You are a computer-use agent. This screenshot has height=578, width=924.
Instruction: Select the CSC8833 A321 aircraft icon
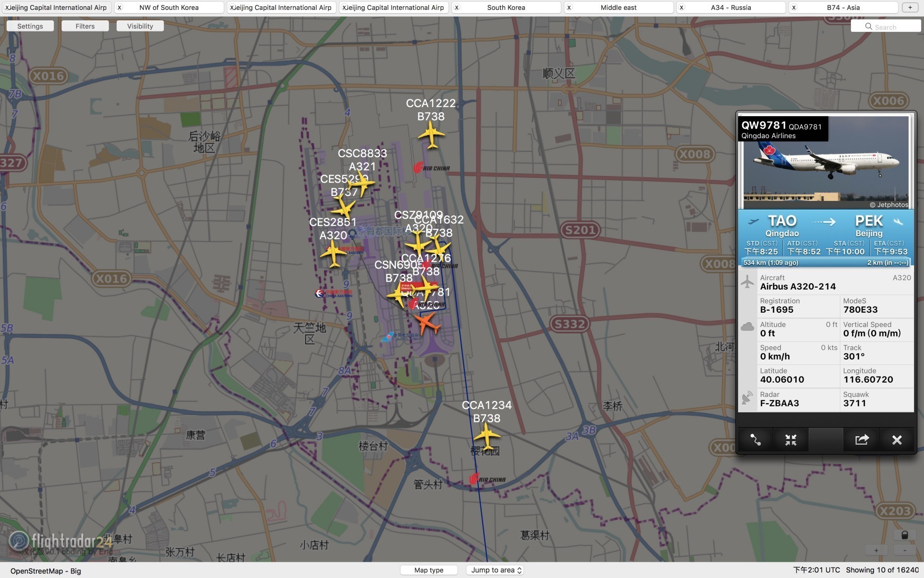coord(361,183)
